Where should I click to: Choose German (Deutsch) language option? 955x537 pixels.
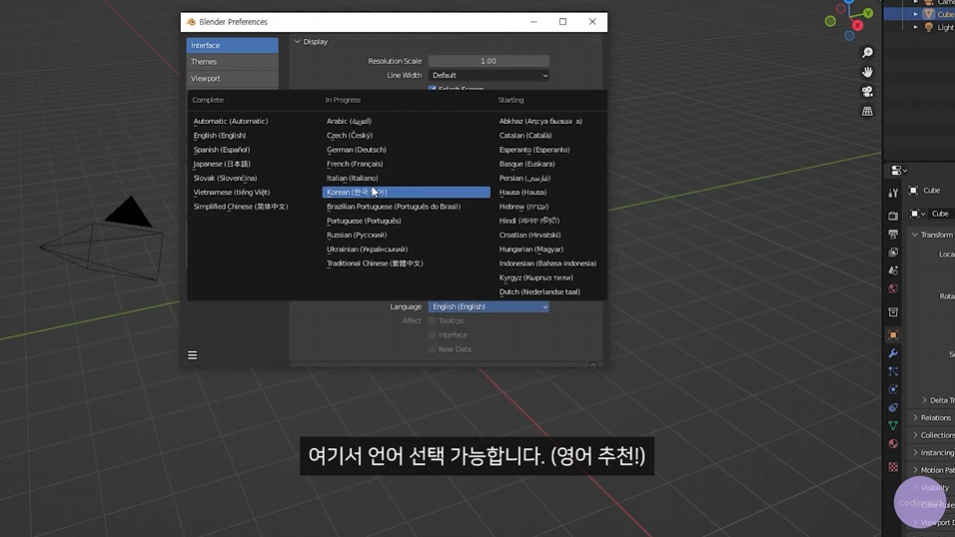(x=356, y=150)
